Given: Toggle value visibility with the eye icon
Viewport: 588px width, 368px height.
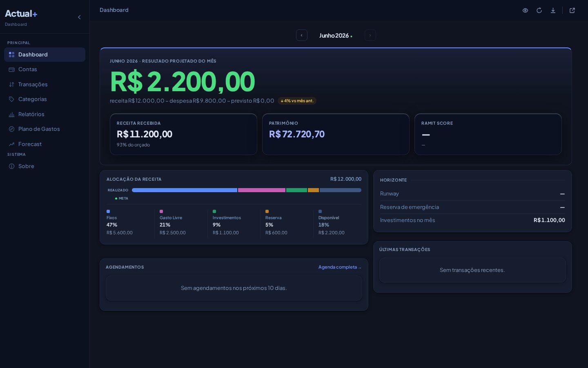Looking at the screenshot, I should click(x=525, y=10).
